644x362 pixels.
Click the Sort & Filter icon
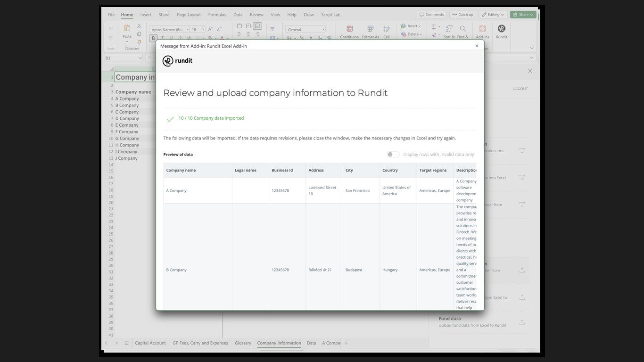pos(449,29)
